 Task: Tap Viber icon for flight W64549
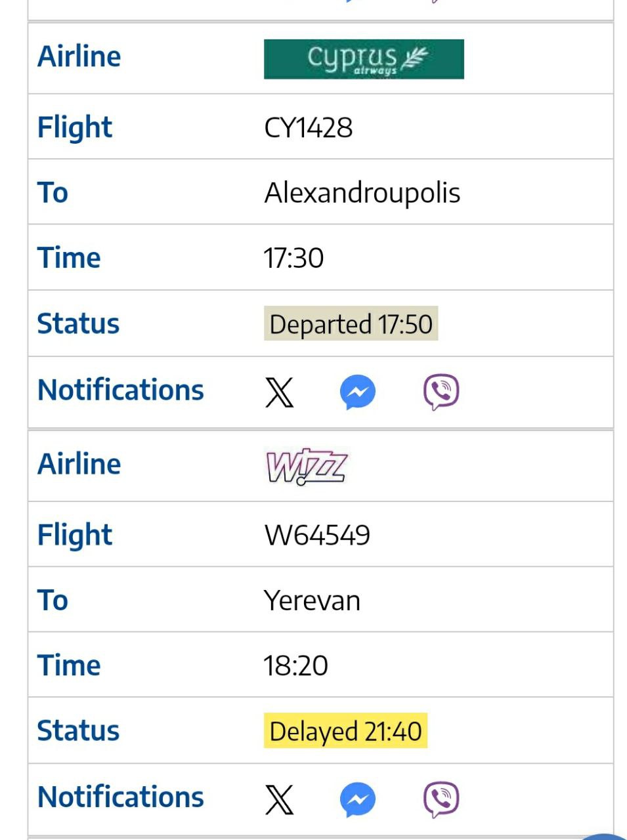[x=441, y=799]
